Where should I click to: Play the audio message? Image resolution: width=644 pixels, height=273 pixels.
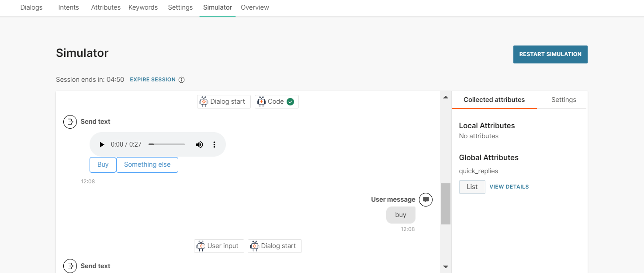pos(102,144)
